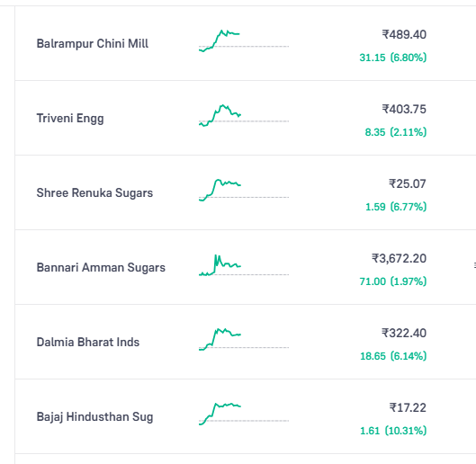Open the Bajaj Hindusthan Sug stock link

(94, 417)
